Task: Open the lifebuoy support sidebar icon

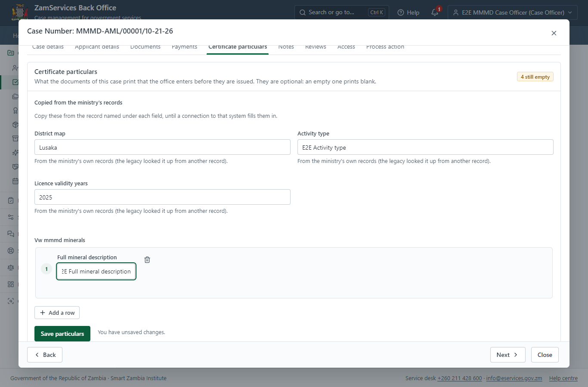Action: coord(11,251)
